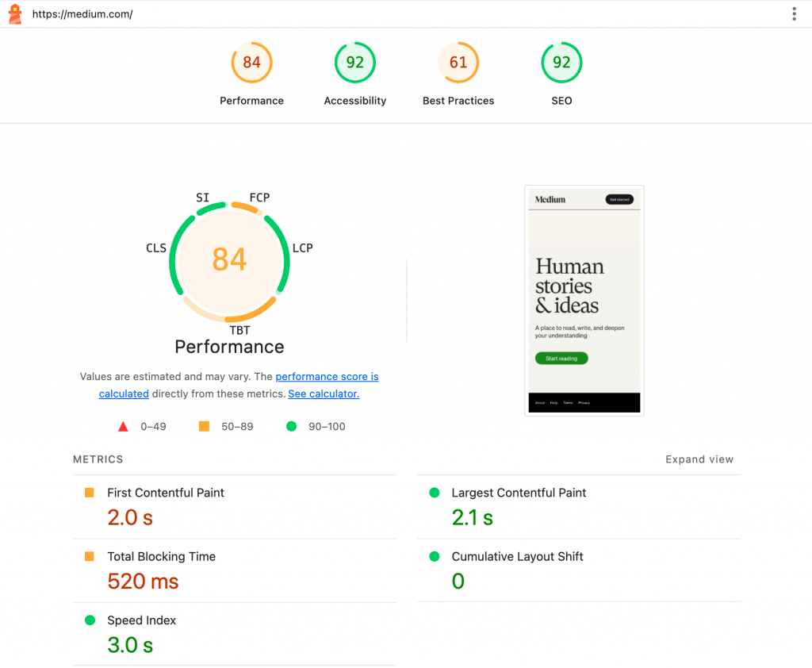
Task: Select Cumulative Layout Shift metric title
Action: 517,557
